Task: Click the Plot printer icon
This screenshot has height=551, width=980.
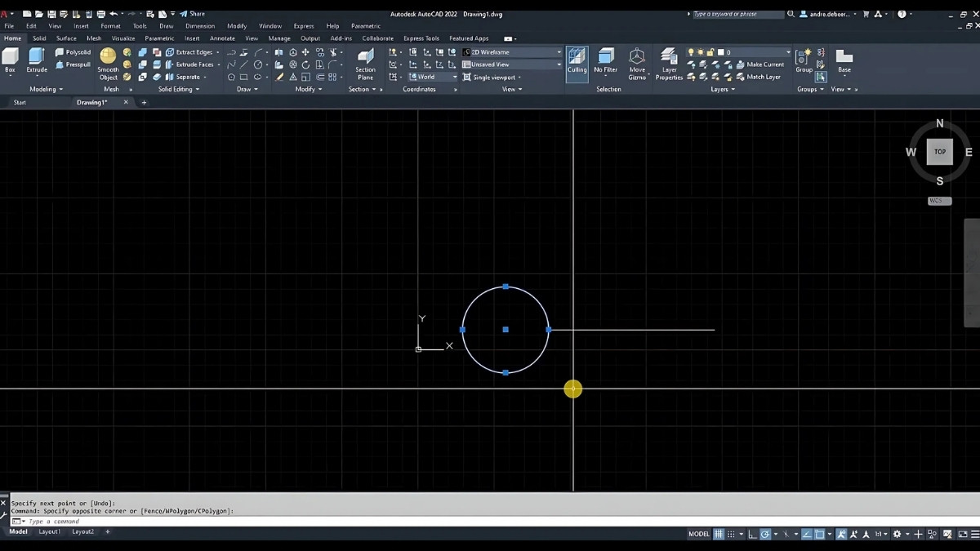Action: pyautogui.click(x=100, y=14)
